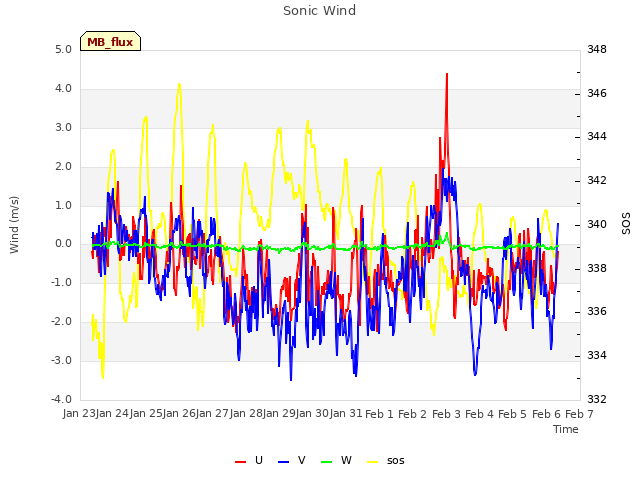Click the Jan 26 date tick label
The height and width of the screenshot is (480, 640).
click(x=180, y=413)
